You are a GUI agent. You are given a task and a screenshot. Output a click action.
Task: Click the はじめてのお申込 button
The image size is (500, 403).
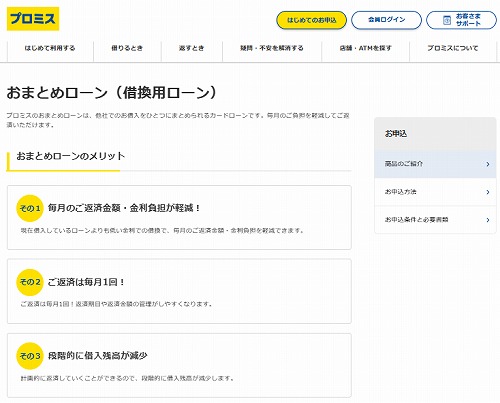[311, 20]
